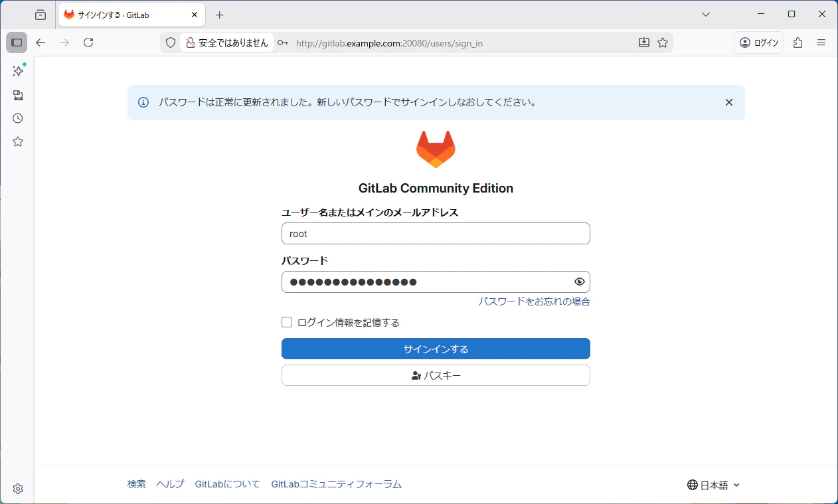Click the URL in the address bar
Viewport: 838px width, 504px height.
pyautogui.click(x=389, y=43)
